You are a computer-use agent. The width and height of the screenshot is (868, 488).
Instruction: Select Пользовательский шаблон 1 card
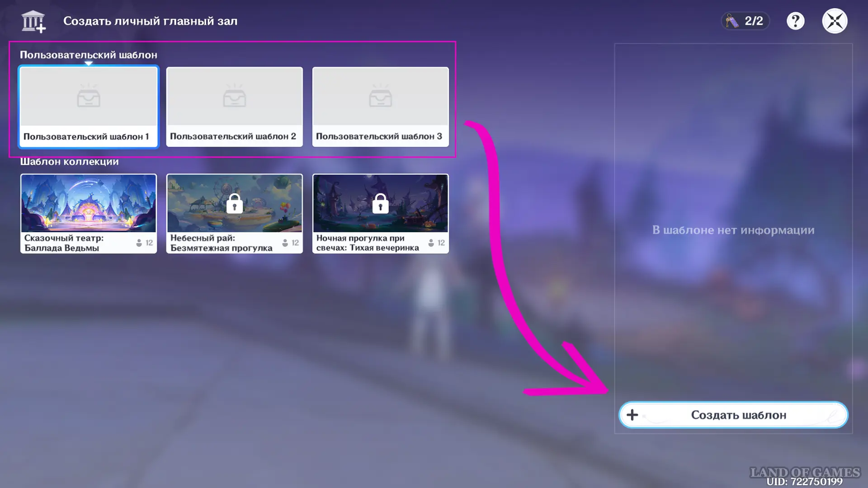[89, 107]
